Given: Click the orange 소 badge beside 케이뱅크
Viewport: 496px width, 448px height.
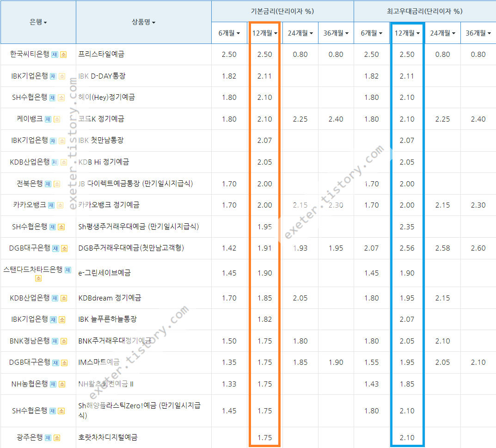Looking at the screenshot, I should click(57, 119).
